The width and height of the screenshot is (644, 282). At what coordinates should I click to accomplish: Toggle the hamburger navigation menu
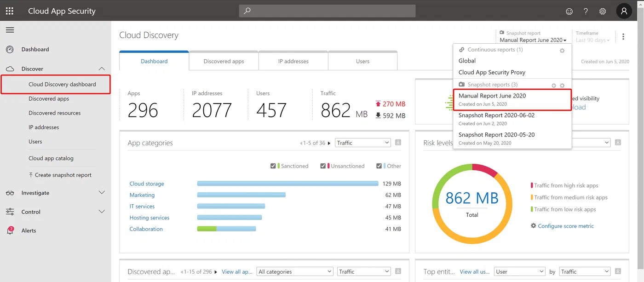pyautogui.click(x=10, y=30)
